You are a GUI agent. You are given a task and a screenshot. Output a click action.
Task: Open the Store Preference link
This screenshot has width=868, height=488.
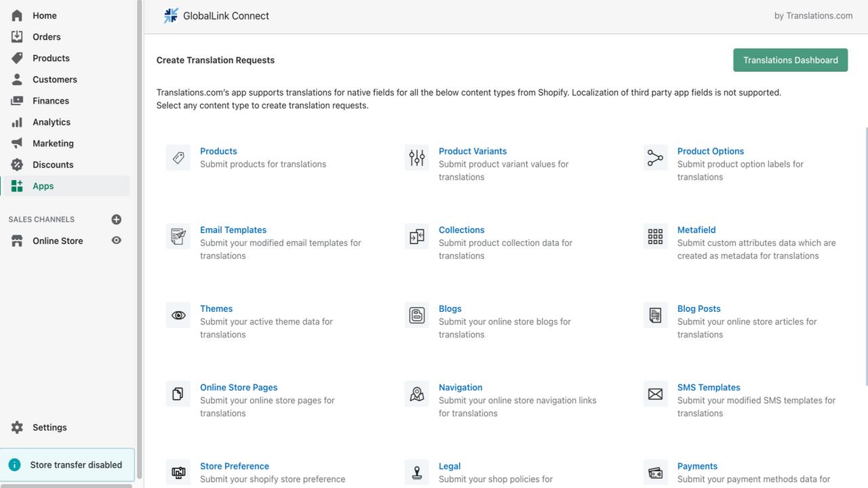pos(235,466)
